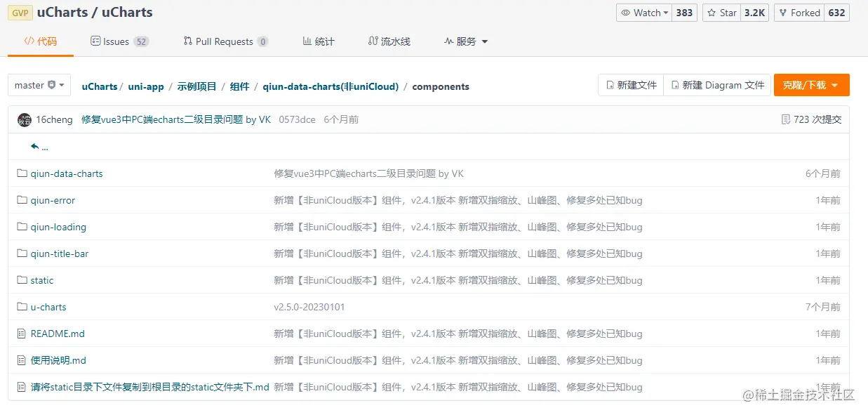This screenshot has width=868, height=415.
Task: Click the Forked count 632
Action: [x=836, y=13]
